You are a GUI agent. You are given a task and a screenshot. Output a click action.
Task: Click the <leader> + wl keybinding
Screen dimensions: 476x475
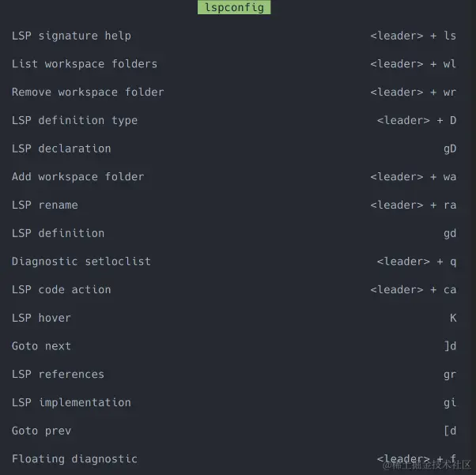tap(414, 64)
